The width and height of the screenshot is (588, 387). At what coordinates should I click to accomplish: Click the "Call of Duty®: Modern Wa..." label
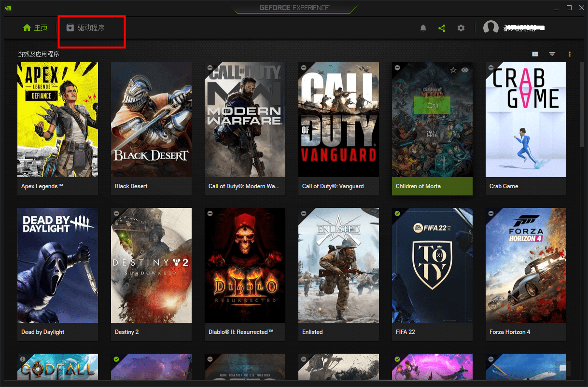(244, 186)
